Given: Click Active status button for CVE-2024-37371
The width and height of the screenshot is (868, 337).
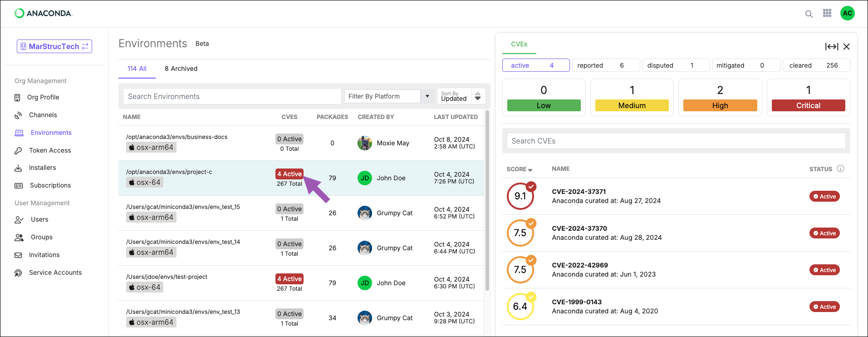Looking at the screenshot, I should point(824,196).
